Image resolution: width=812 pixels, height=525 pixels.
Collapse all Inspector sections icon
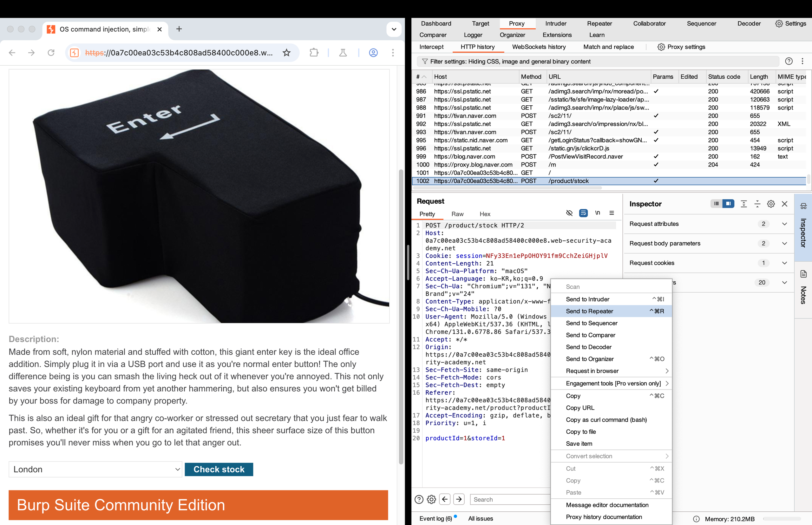(x=757, y=204)
